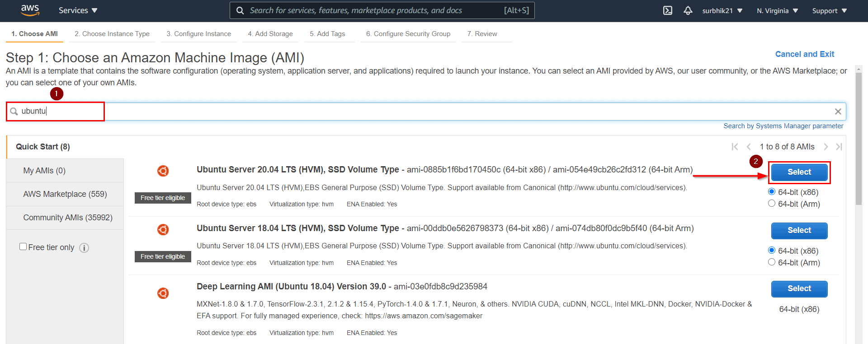Click the '1 to 8 of 8 AMIs' pagination text
This screenshot has width=868, height=344.
[x=787, y=147]
